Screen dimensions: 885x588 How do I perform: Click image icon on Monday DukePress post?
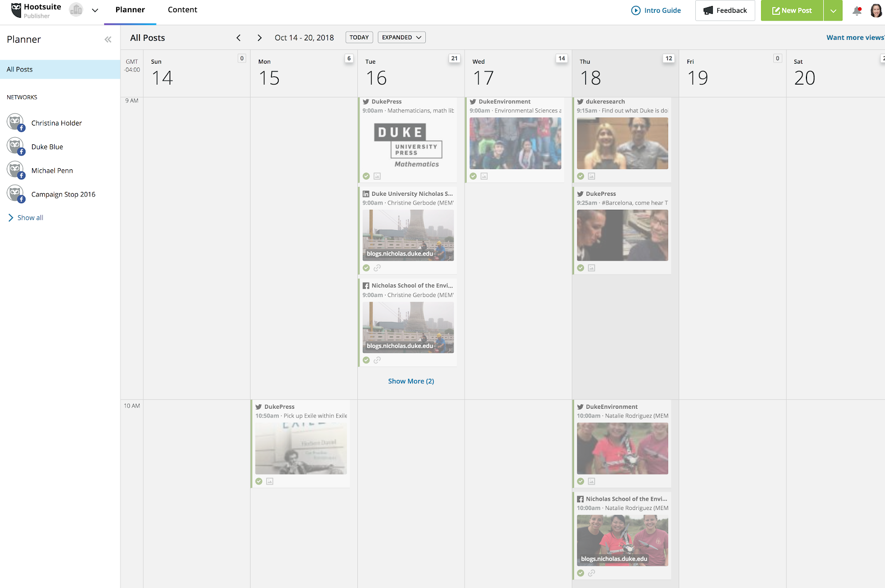click(270, 482)
